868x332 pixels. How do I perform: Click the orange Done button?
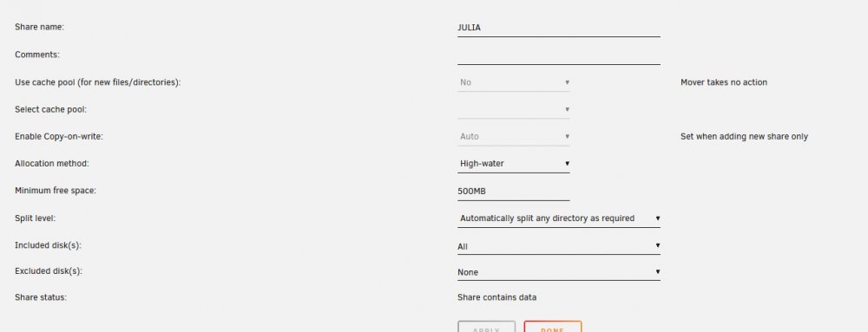552,327
